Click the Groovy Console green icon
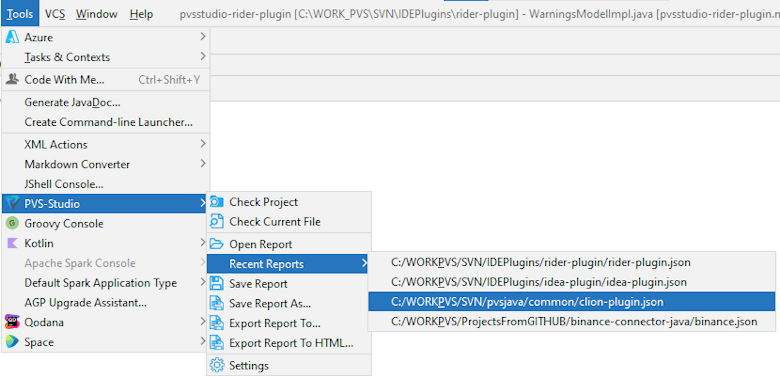The width and height of the screenshot is (780, 378). pos(12,223)
